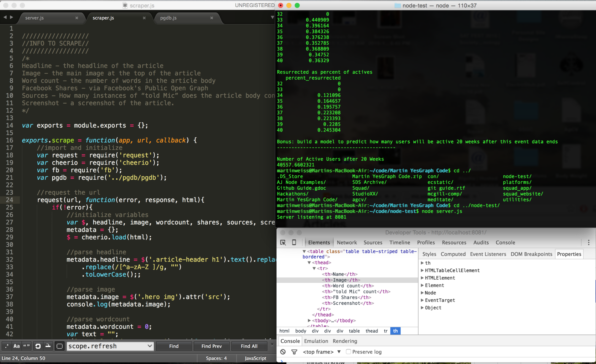
Task: Open the Network panel in DevTools
Action: [x=346, y=243]
